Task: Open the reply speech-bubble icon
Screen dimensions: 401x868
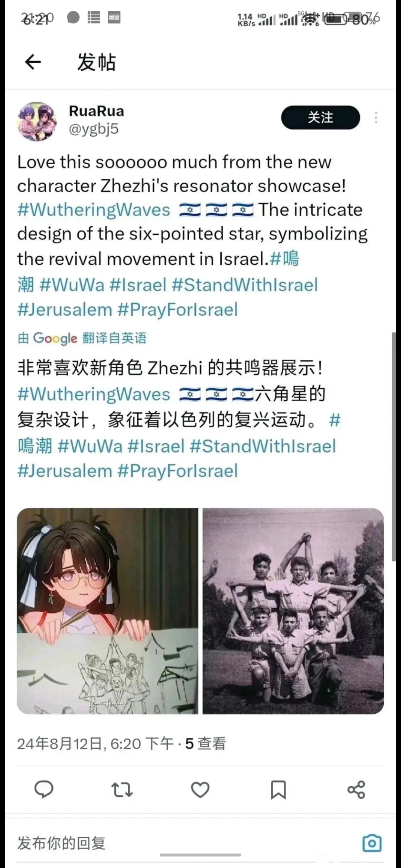Action: [x=44, y=789]
